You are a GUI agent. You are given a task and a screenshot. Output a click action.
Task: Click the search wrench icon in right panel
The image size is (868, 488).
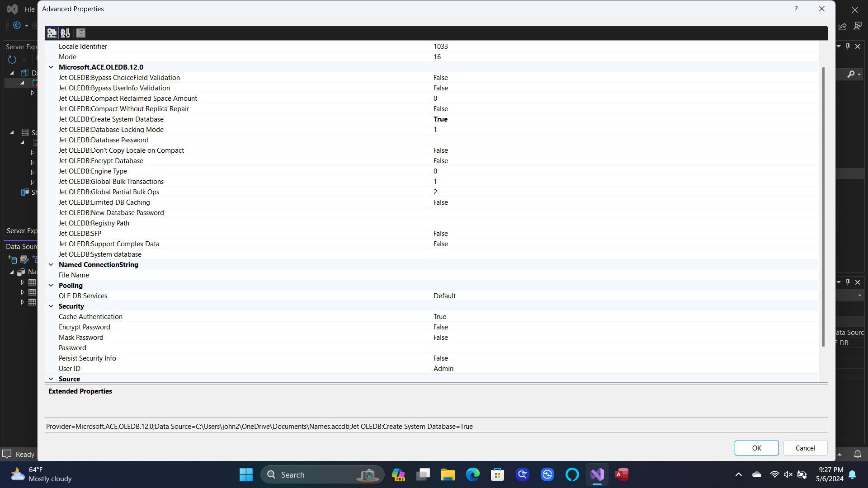tap(851, 74)
